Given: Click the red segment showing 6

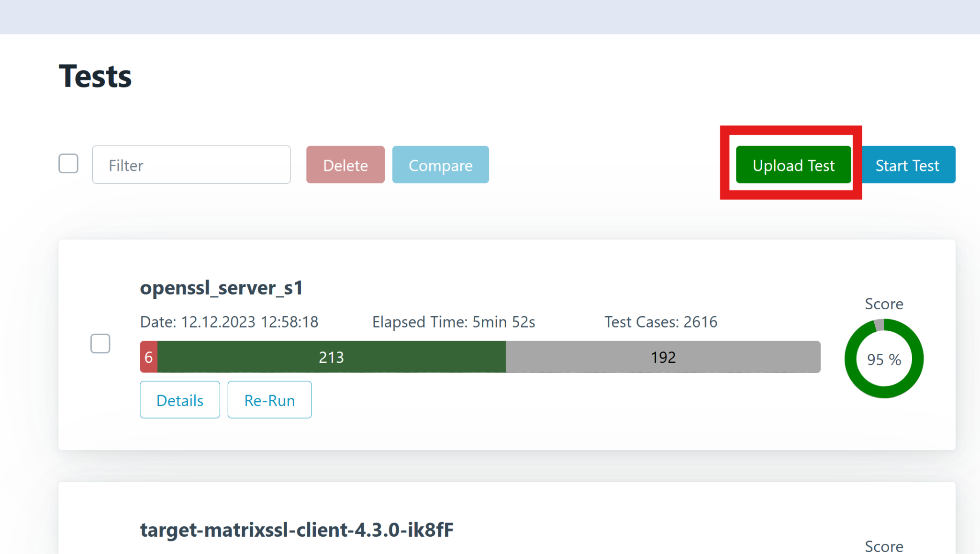Looking at the screenshot, I should pyautogui.click(x=149, y=357).
